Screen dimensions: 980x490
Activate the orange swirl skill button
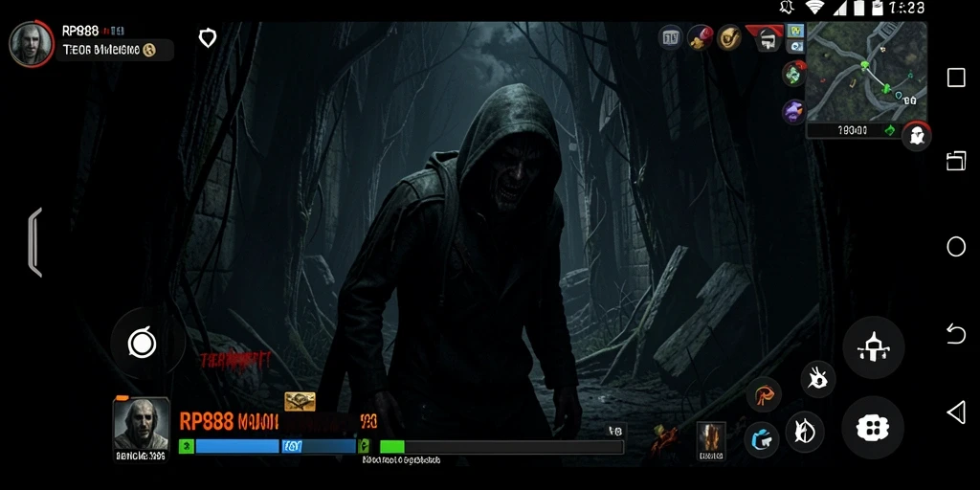[764, 394]
